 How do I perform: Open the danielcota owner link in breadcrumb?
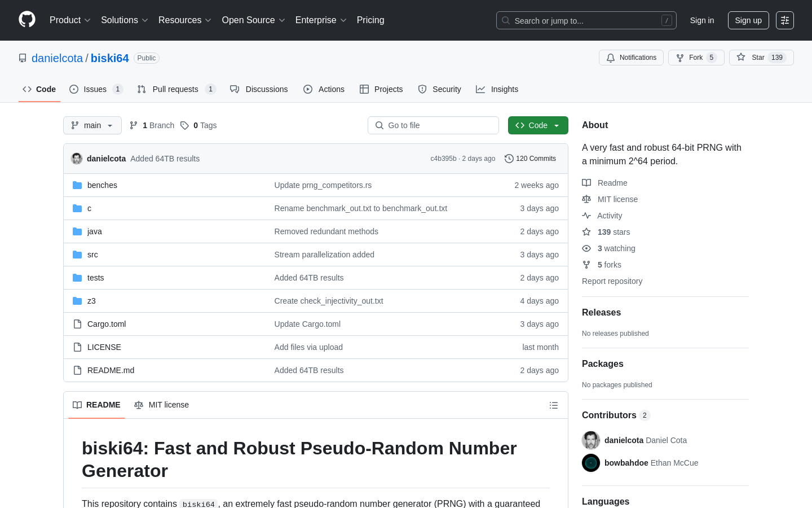[x=57, y=58]
